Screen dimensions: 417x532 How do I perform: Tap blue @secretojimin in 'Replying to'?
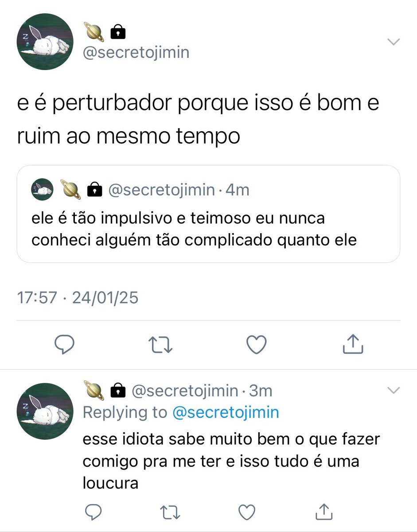225,412
